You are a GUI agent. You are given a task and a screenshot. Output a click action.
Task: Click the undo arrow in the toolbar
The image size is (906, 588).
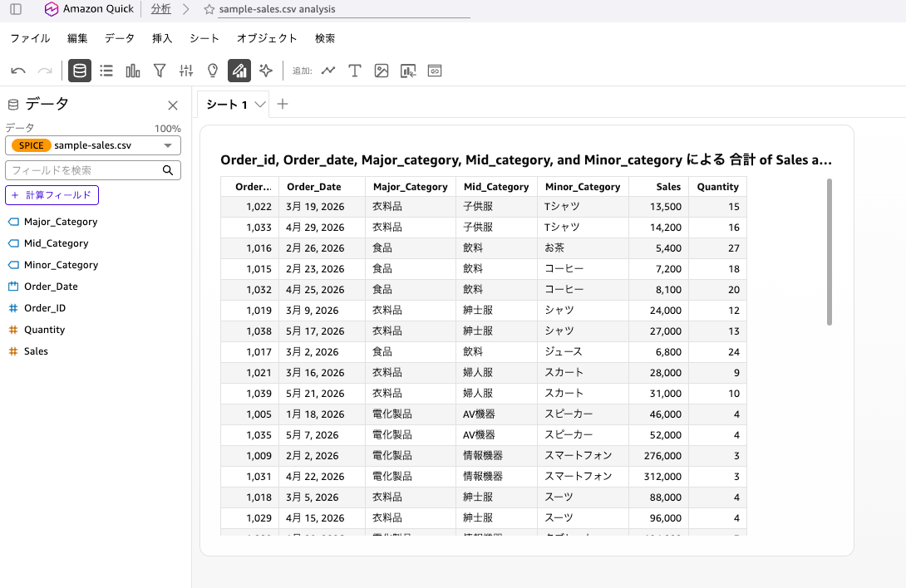18,71
